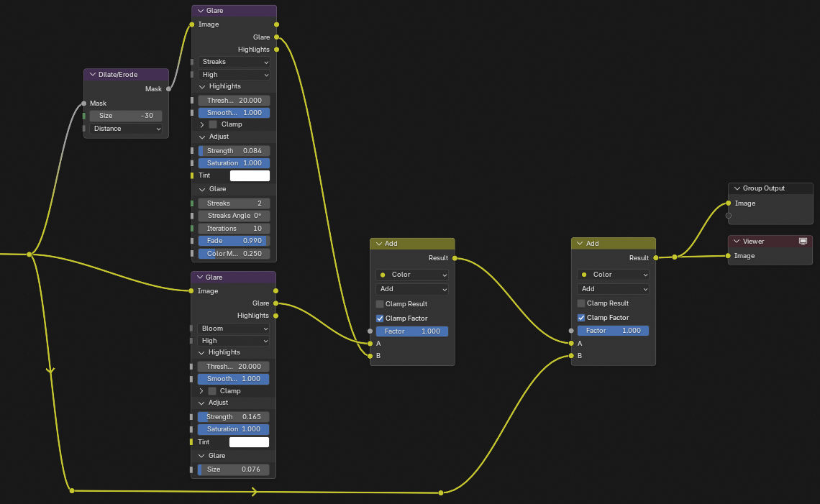The height and width of the screenshot is (504, 820).
Task: Click the Streaks Angle 0° field
Action: point(234,216)
